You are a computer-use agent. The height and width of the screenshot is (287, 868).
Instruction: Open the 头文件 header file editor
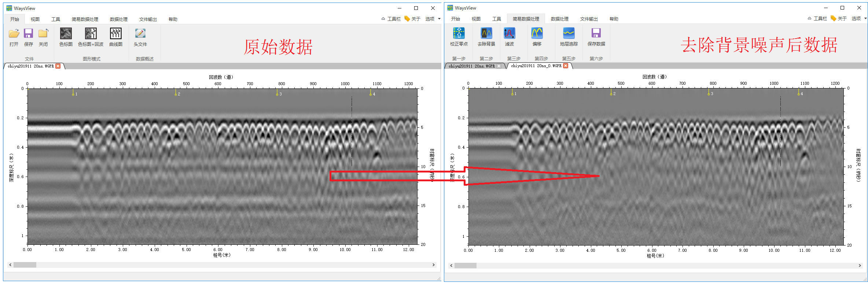tap(140, 37)
